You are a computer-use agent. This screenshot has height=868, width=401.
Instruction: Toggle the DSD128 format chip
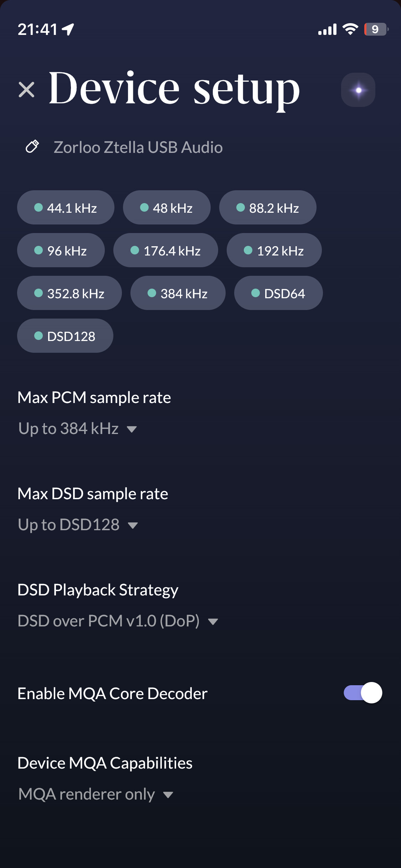coord(65,336)
